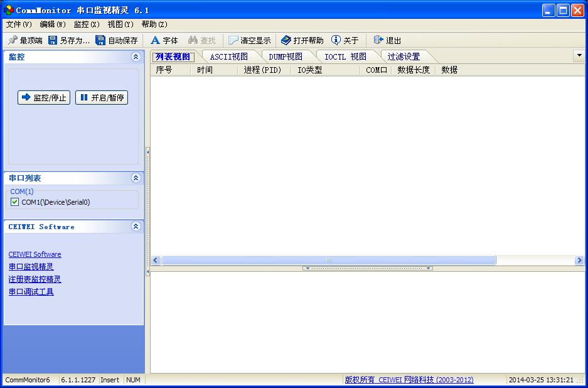Open the 监控 menu
The height and width of the screenshot is (388, 588).
(x=86, y=24)
